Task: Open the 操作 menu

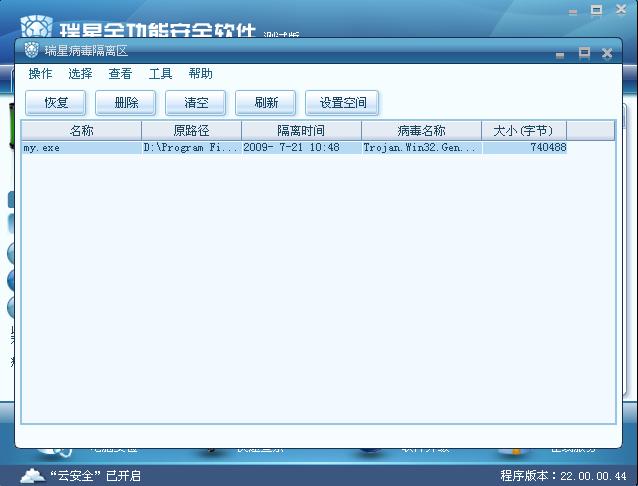Action: point(40,74)
